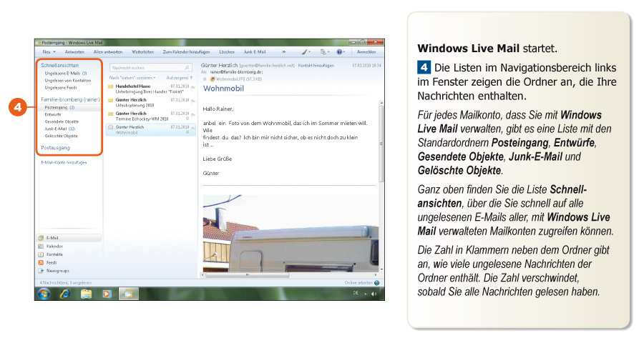Open the 'Nach Datum sortieren' dropdown

click(132, 76)
